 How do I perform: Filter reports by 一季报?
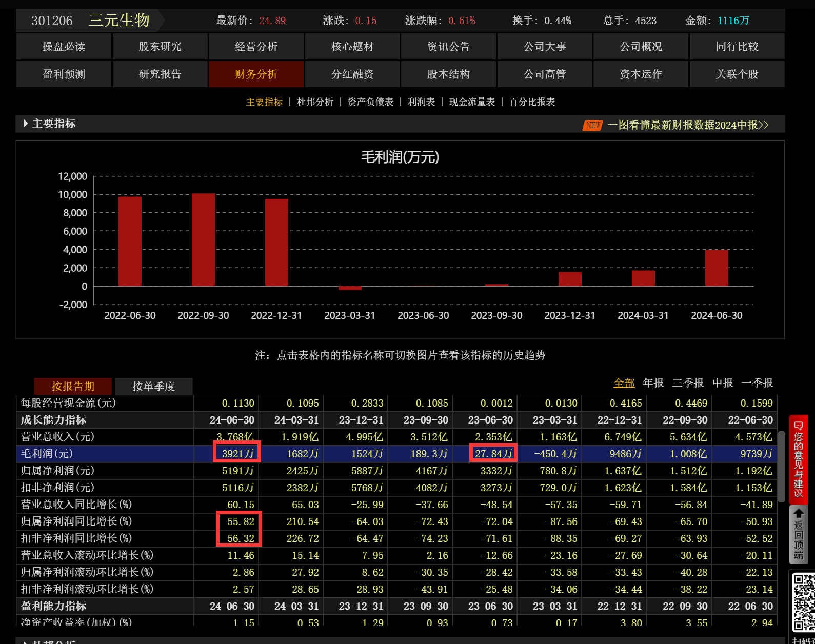(757, 383)
